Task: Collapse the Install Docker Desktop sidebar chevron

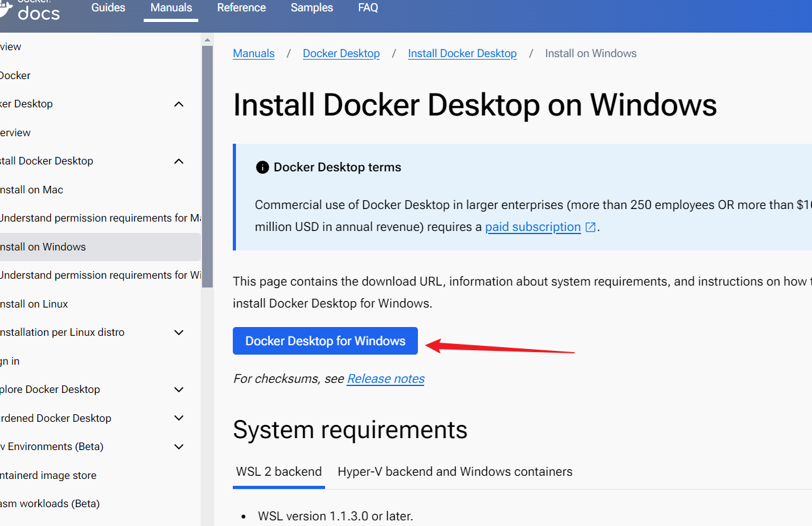Action: point(179,161)
